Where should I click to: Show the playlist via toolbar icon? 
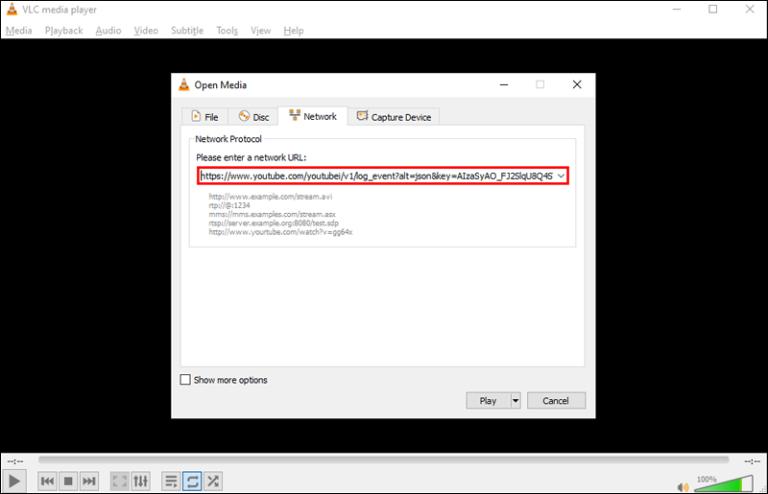coord(171,481)
